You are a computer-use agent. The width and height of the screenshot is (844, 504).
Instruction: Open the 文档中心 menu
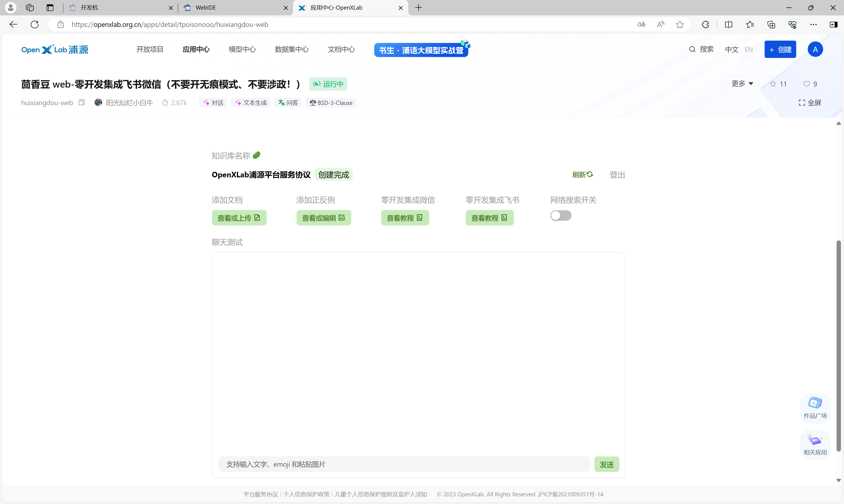(x=341, y=49)
